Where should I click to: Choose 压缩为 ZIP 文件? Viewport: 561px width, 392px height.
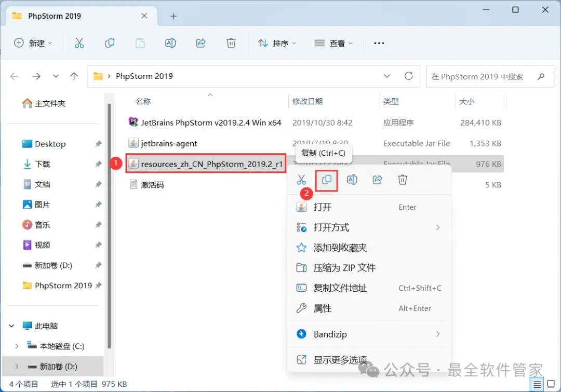pos(369,268)
